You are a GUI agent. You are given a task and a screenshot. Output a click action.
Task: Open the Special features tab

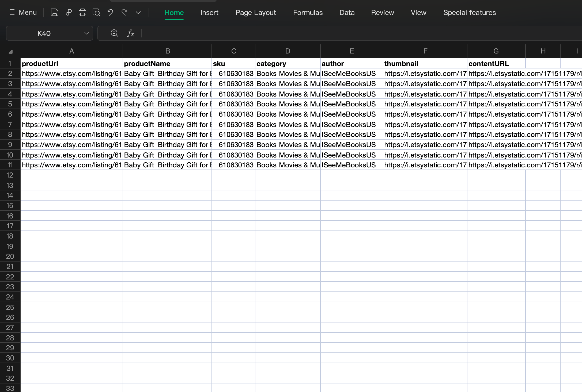470,13
